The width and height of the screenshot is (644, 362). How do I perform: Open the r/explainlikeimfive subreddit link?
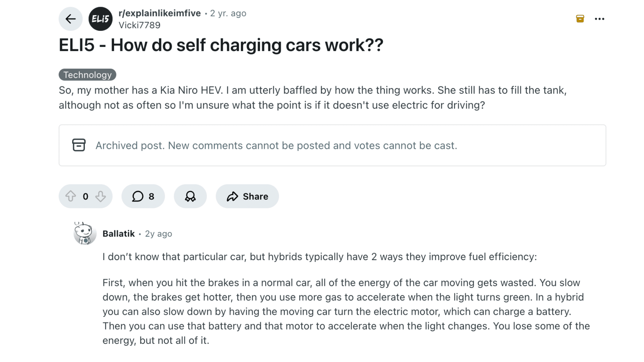[x=160, y=13]
